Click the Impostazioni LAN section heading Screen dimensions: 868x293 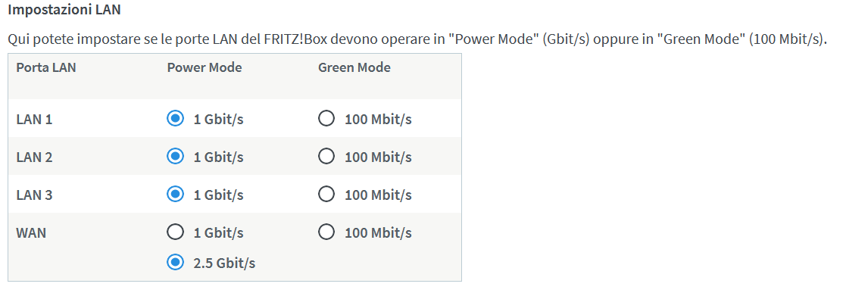tap(64, 10)
